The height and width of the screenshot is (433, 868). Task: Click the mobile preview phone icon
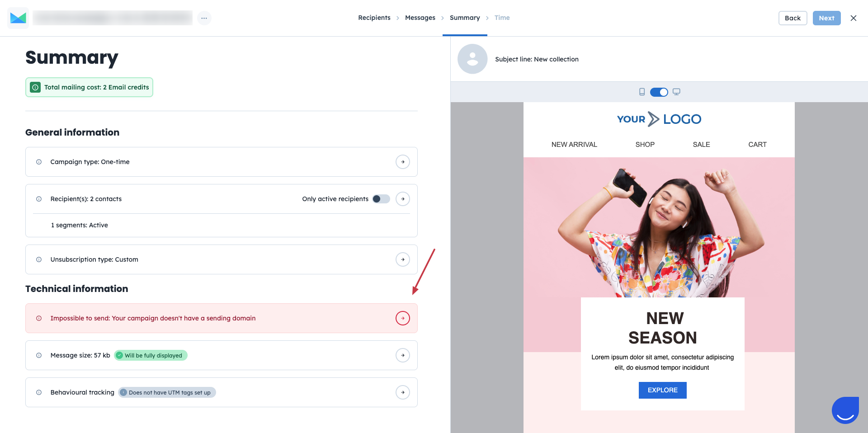pyautogui.click(x=642, y=92)
